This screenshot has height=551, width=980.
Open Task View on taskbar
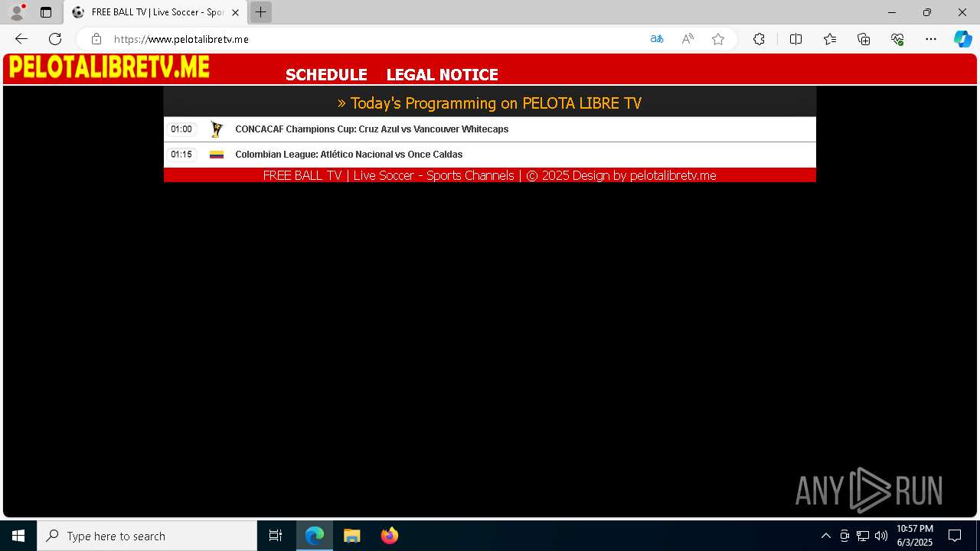[276, 536]
